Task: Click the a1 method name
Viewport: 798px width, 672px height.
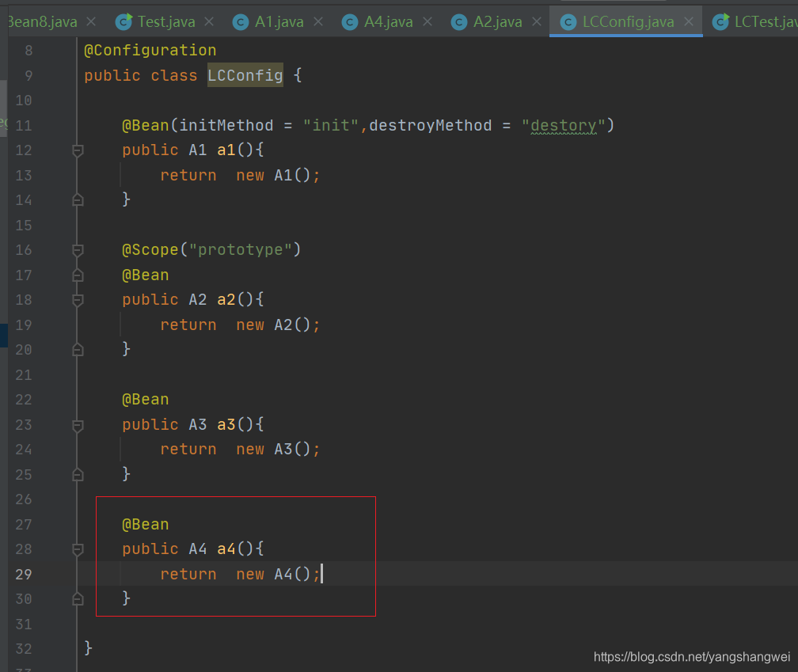Action: coord(226,150)
